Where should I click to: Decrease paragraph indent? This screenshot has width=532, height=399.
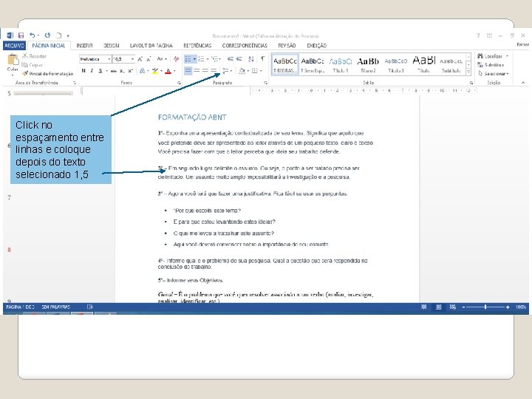[x=231, y=59]
